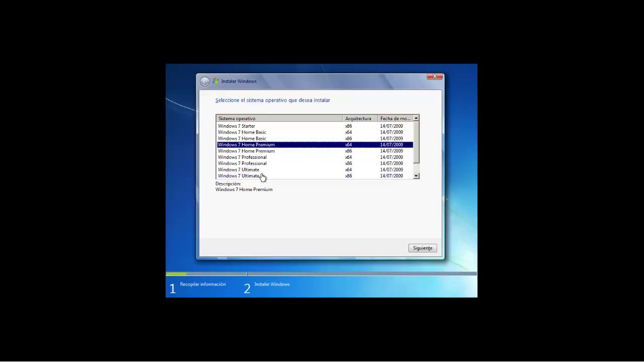
Task: Click the round back arrow button
Action: point(204,81)
